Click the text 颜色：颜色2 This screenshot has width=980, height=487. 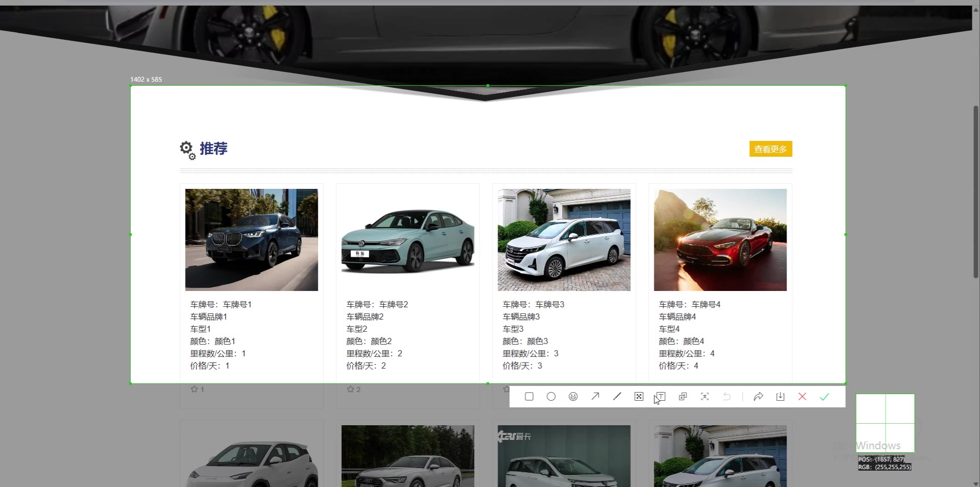tap(369, 341)
